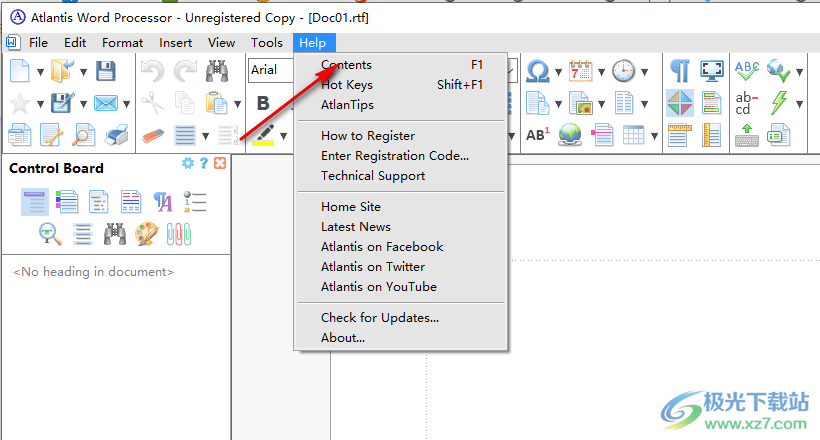Click the ab-cd hyphenation icon
Screen dimensions: 820x440
(746, 103)
